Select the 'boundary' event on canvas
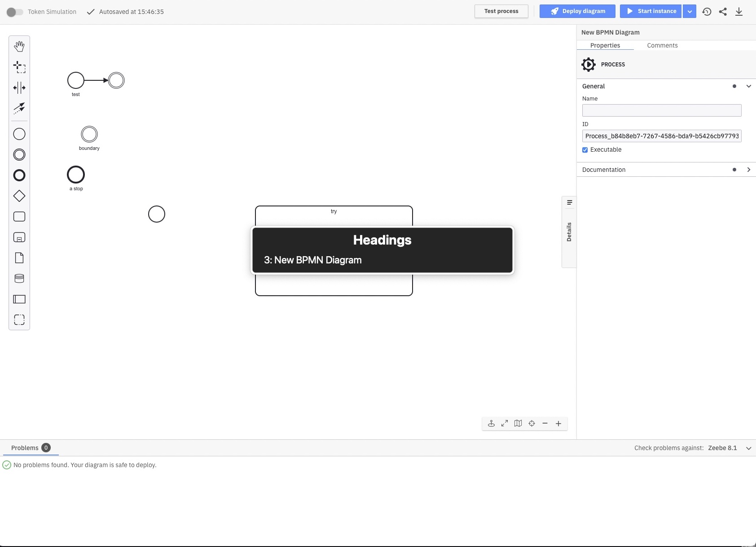 click(x=89, y=134)
